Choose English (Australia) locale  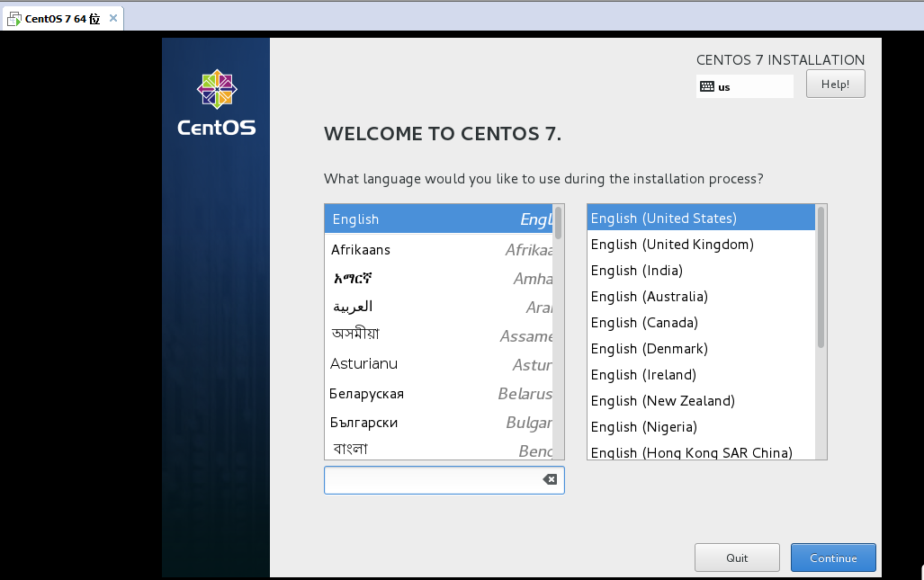click(701, 296)
